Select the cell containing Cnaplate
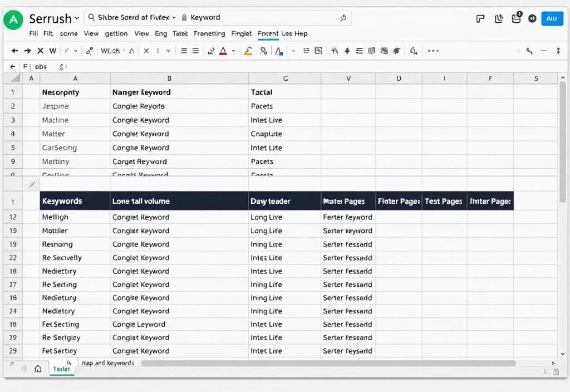The width and height of the screenshot is (570, 392). (284, 134)
